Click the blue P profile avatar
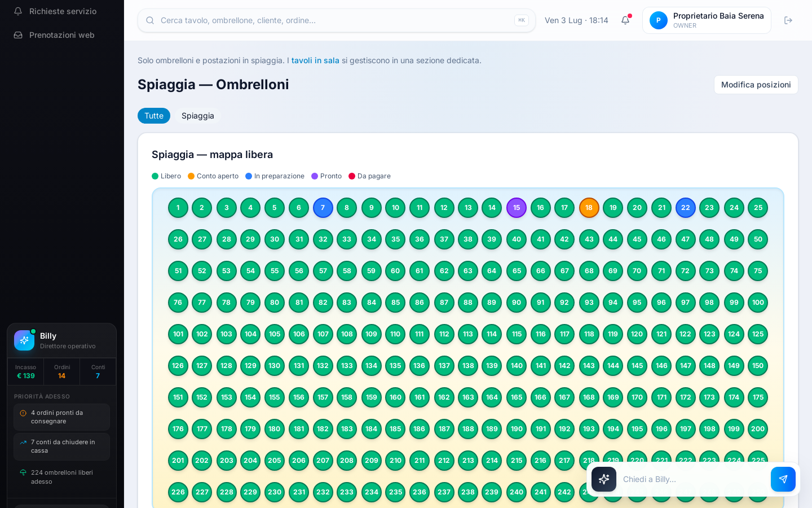 (659, 20)
